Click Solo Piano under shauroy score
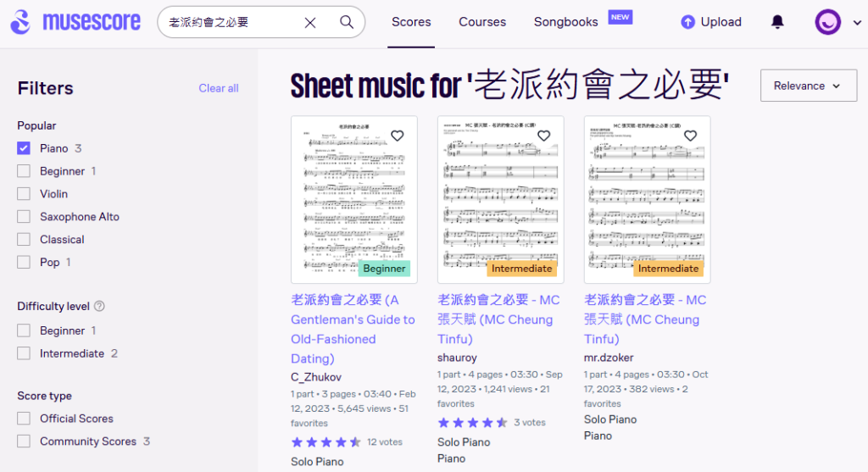Viewport: 868px width, 472px height. pos(464,442)
